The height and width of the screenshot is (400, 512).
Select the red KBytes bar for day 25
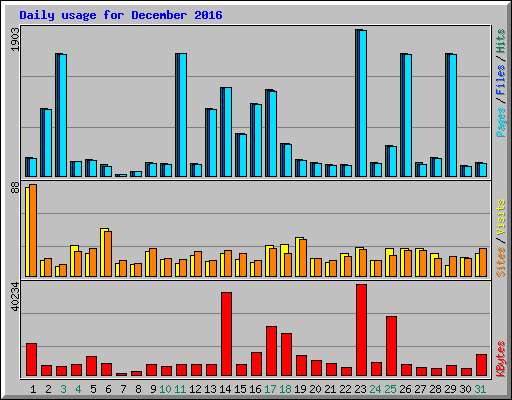coord(391,346)
